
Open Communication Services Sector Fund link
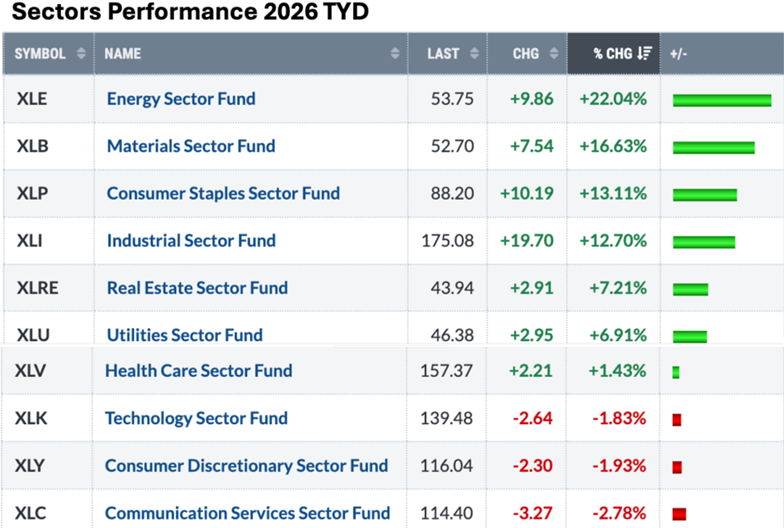pyautogui.click(x=247, y=513)
